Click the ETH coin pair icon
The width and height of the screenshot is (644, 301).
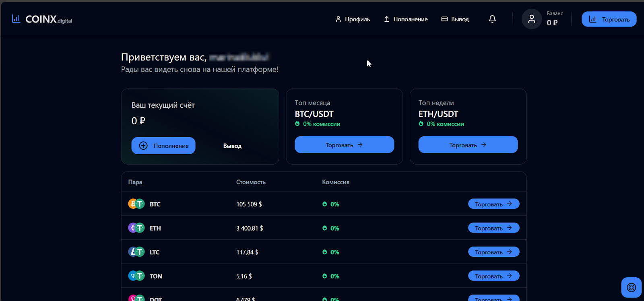pos(136,228)
